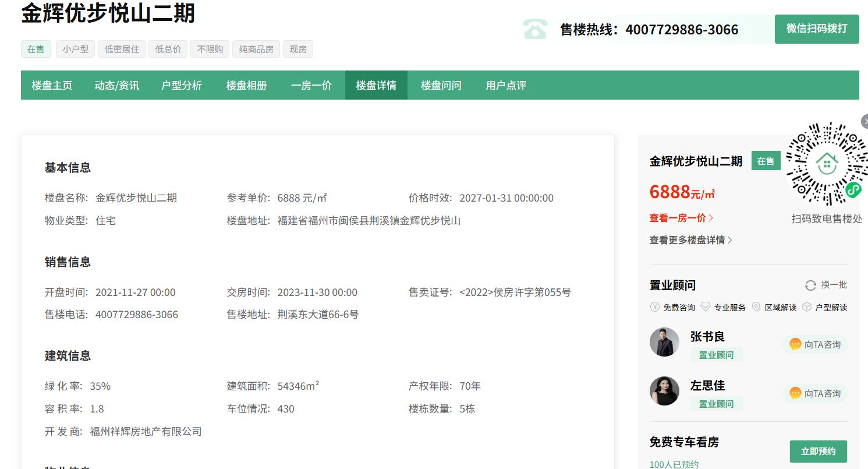Click the property rights value 70年
The image size is (868, 469).
[x=470, y=386]
